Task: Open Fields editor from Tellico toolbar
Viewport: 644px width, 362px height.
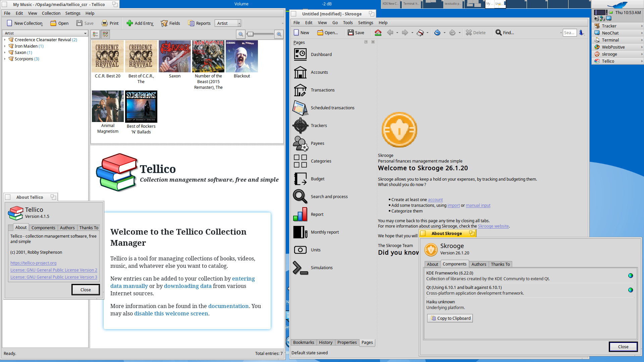Action: click(170, 23)
